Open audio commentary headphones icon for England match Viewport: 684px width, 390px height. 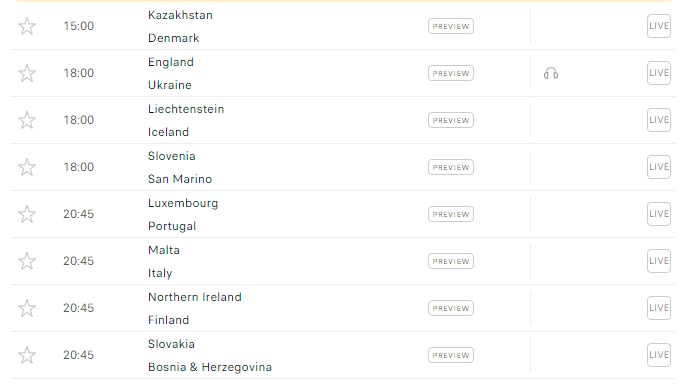click(551, 73)
